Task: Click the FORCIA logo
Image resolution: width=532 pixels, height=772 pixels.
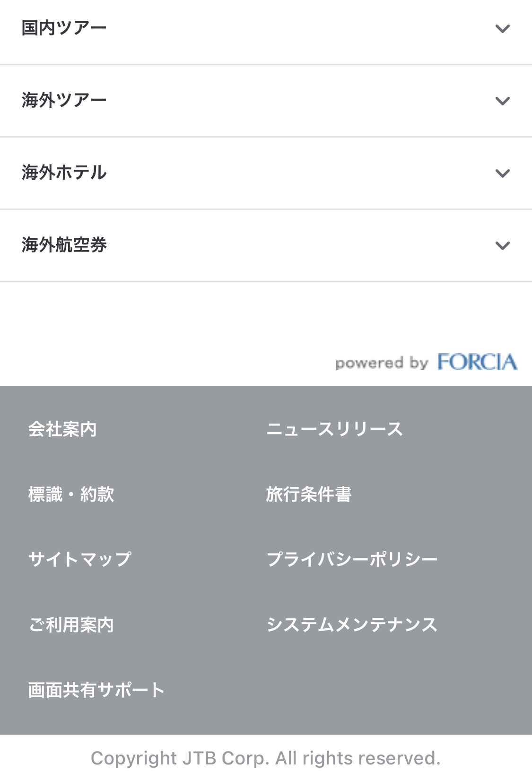Action: pyautogui.click(x=477, y=362)
